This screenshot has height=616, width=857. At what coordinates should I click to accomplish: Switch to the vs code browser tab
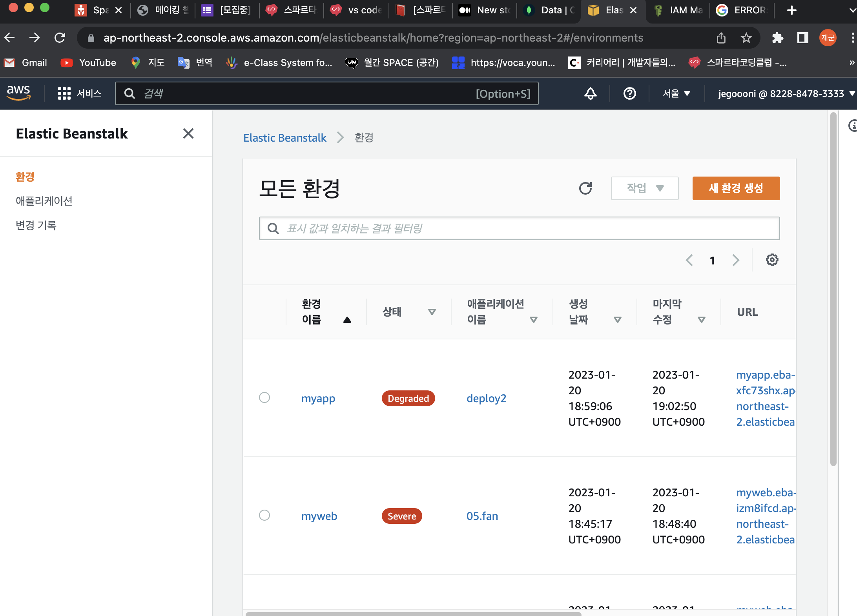pyautogui.click(x=356, y=10)
